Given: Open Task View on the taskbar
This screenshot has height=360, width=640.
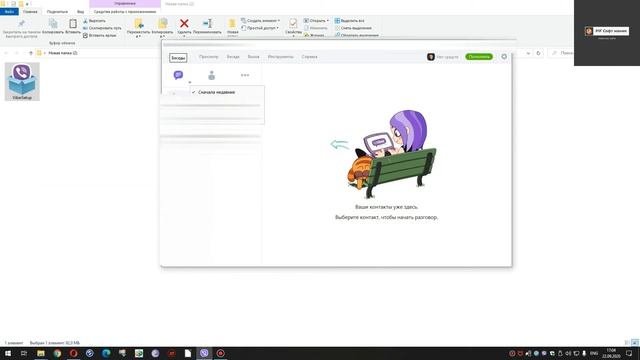Looking at the screenshot, I should point(24,353).
